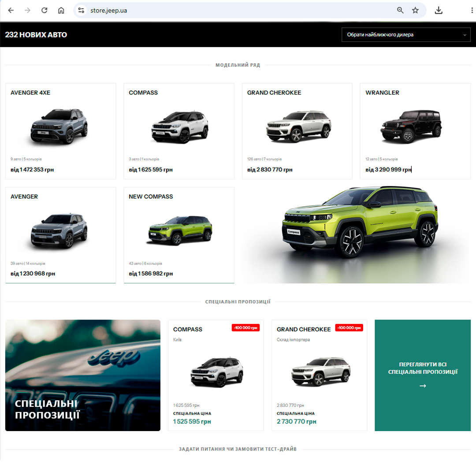The width and height of the screenshot is (476, 476).
Task: Click the Grand Cherokee special offer title
Action: 304,329
